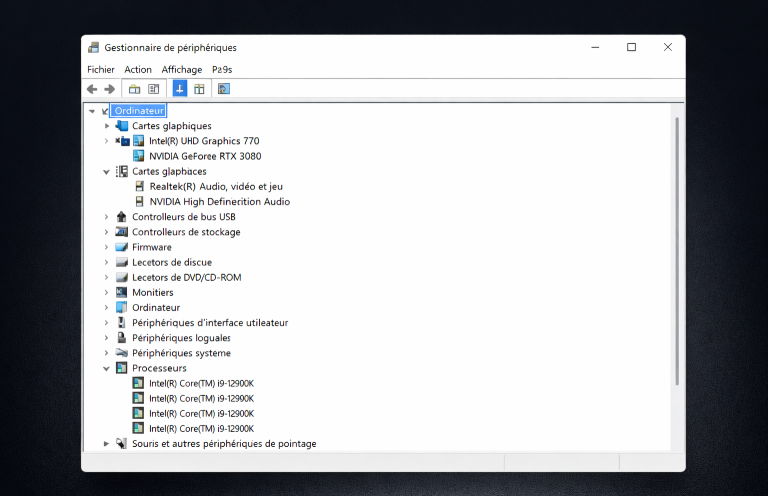
Task: Click the vertical scrollbar of the device list
Action: coord(677,250)
